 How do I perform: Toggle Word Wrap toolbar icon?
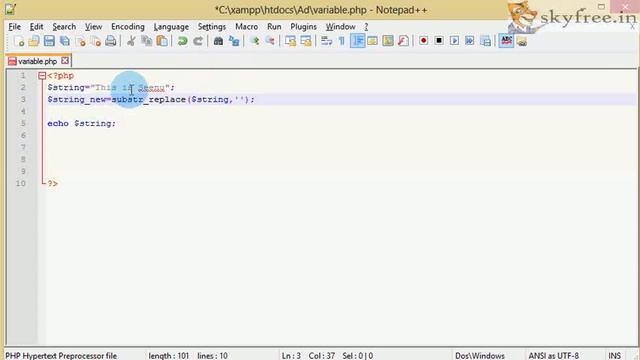[x=326, y=41]
